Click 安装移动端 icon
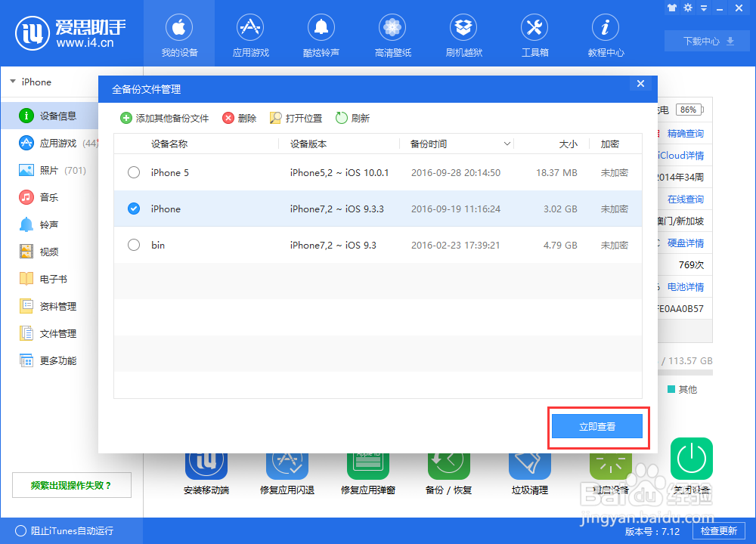 206,466
